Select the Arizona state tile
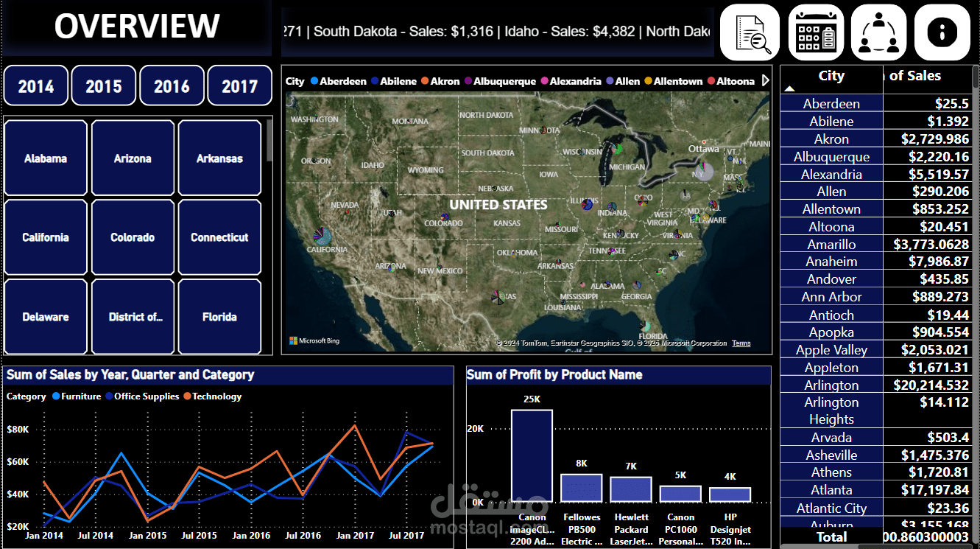Viewport: 980px width, 549px height. point(133,158)
